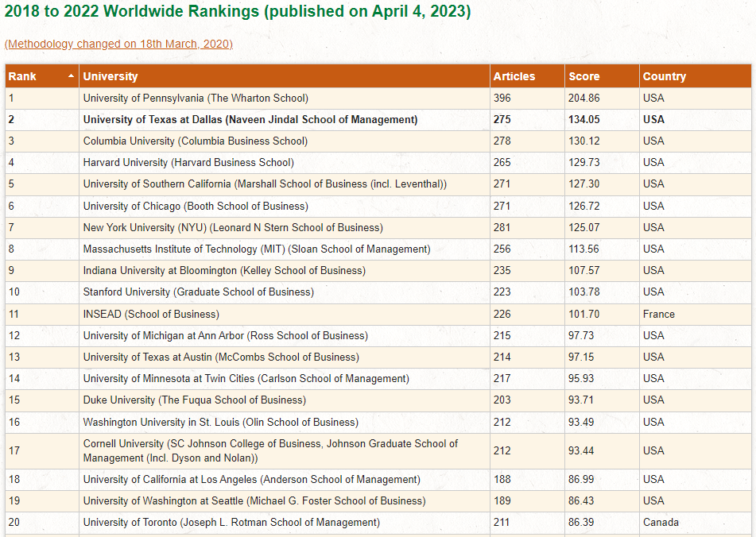Click France in the Country column
The image size is (756, 537).
[x=658, y=314]
